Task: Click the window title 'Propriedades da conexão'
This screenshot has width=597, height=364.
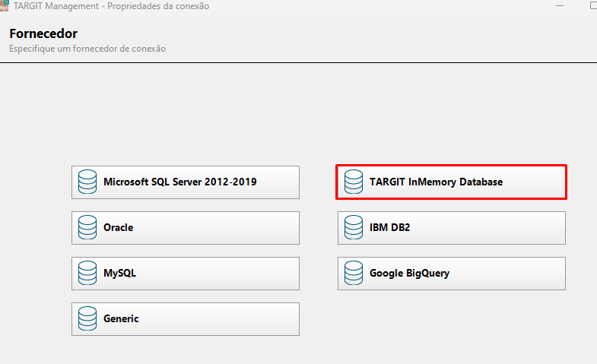Action: coord(158,6)
